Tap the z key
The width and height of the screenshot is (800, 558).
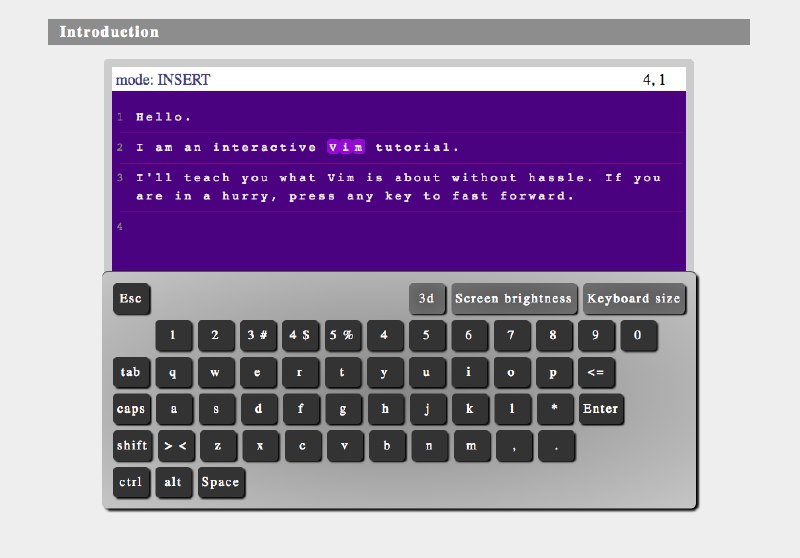coord(218,445)
